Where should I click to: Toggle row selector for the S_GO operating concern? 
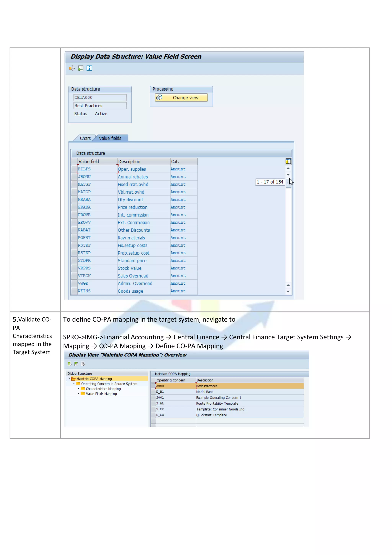click(153, 415)
